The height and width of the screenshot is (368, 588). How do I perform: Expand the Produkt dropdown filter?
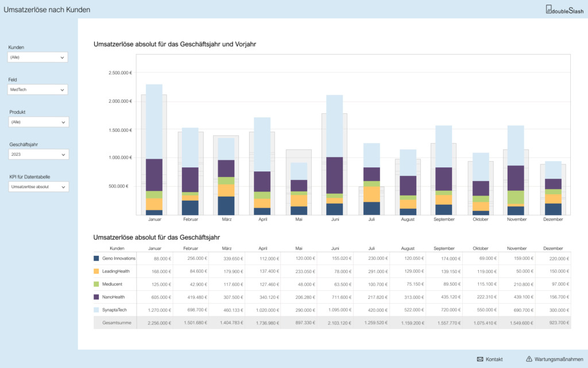[38, 122]
